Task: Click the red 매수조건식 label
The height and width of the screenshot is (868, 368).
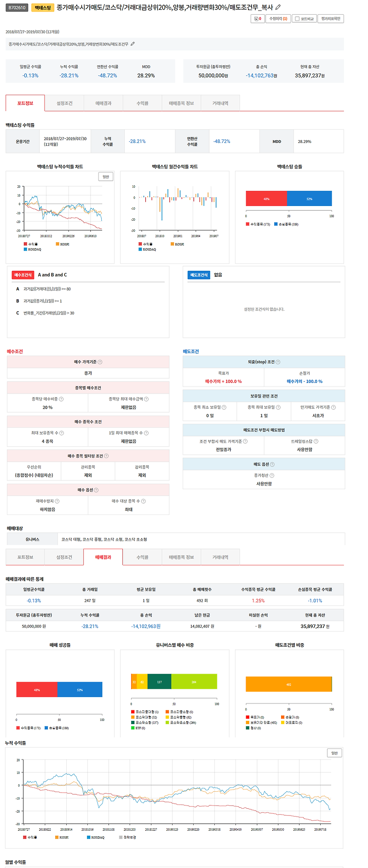Action: coord(23,275)
